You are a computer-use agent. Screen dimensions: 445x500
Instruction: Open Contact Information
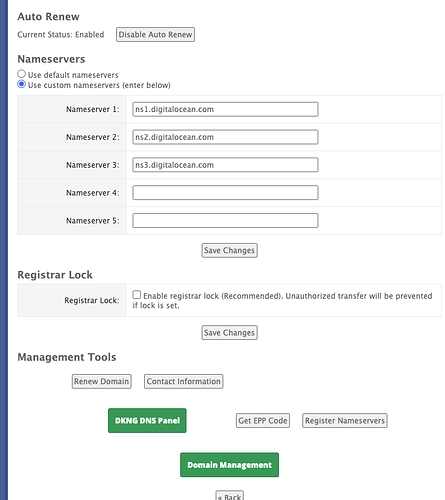tap(184, 381)
